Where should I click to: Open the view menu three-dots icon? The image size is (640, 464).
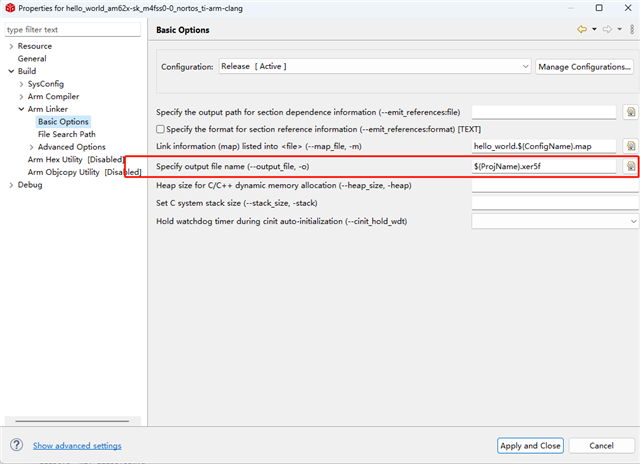point(631,30)
